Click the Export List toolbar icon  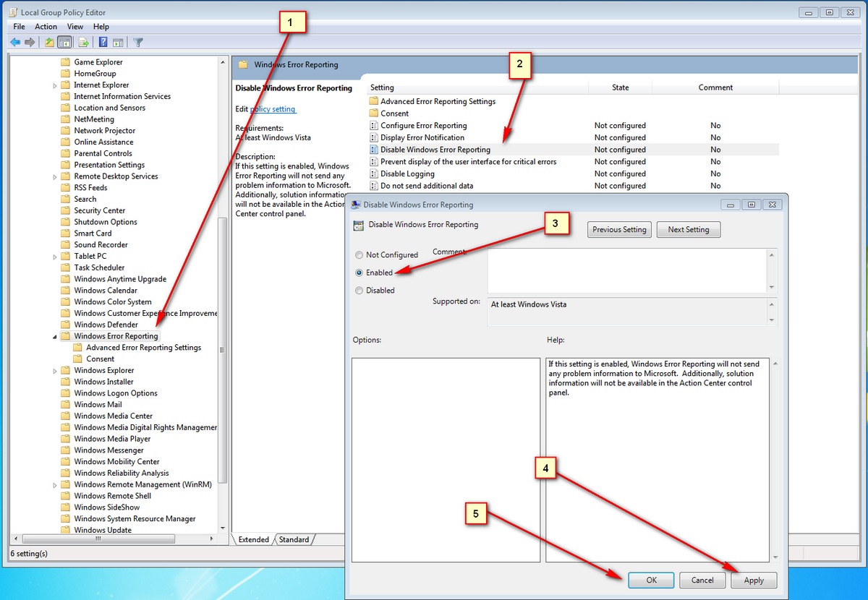click(83, 42)
